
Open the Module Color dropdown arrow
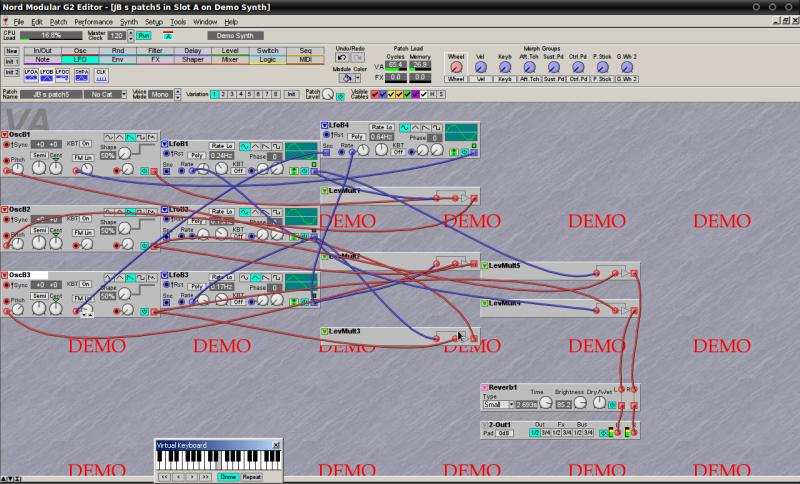click(358, 78)
